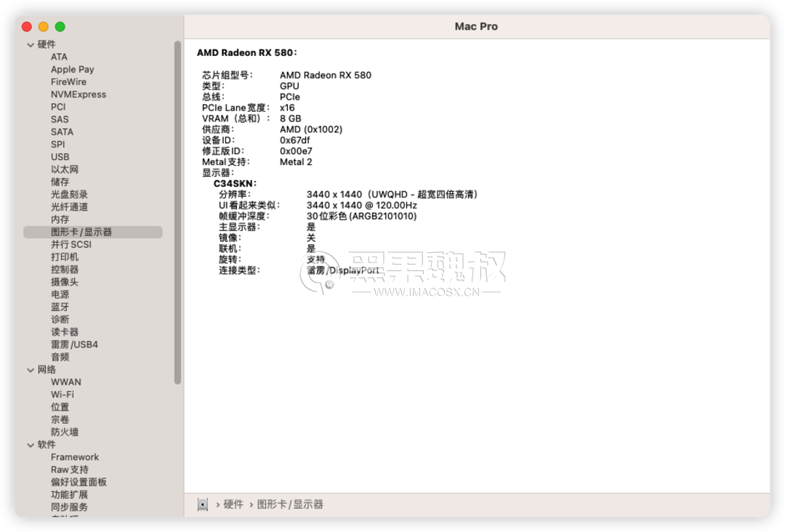Open the 以太网 entry
Image resolution: width=785 pixels, height=532 pixels.
(x=65, y=169)
